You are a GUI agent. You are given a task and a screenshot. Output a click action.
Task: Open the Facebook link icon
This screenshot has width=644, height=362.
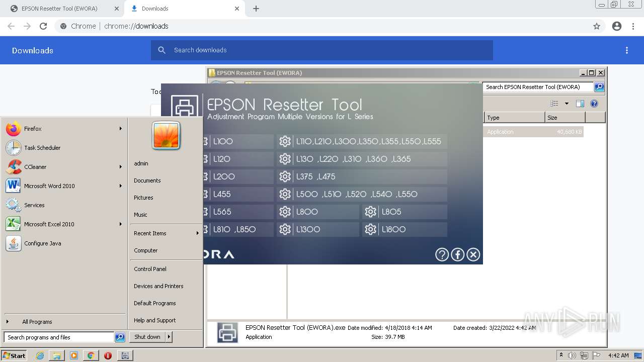pyautogui.click(x=457, y=254)
